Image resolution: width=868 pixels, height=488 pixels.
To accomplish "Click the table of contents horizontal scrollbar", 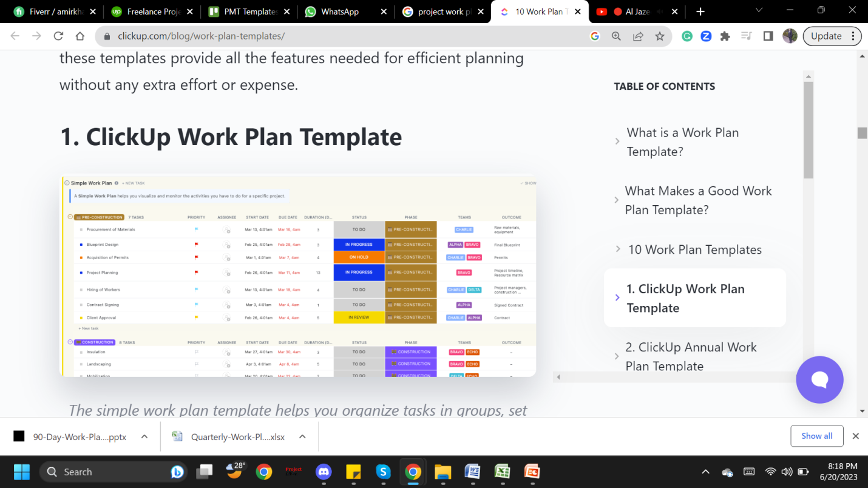I will pos(677,377).
